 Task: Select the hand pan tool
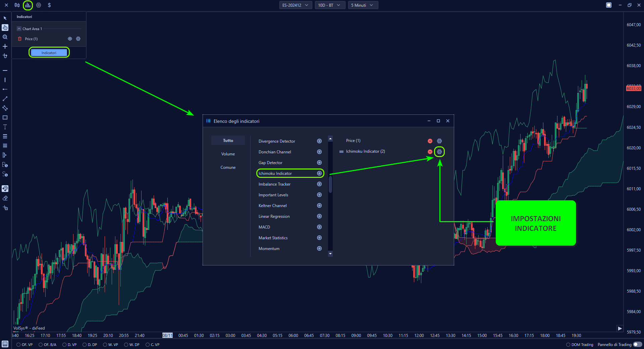click(5, 28)
